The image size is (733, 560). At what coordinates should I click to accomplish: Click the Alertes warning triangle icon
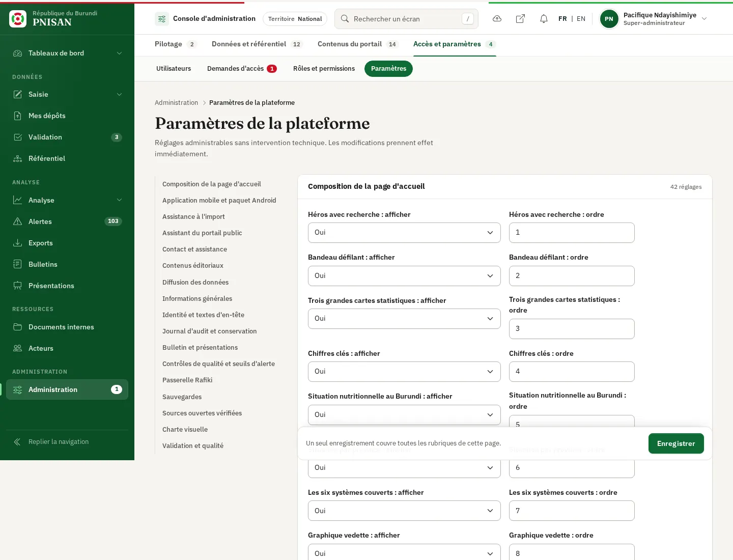pyautogui.click(x=18, y=221)
